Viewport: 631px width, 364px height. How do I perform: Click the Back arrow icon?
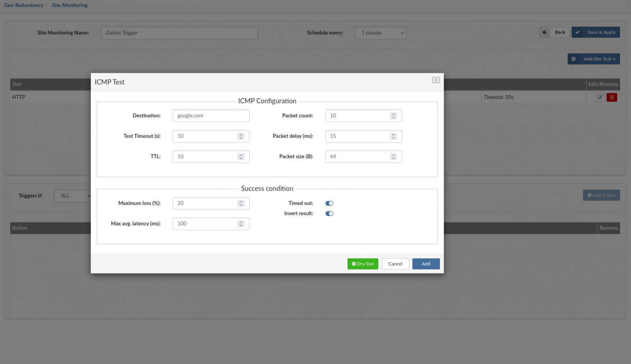pos(545,32)
